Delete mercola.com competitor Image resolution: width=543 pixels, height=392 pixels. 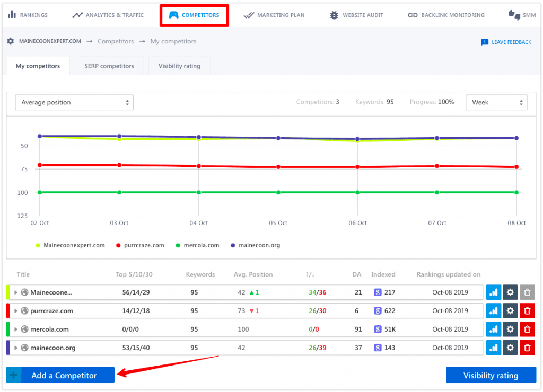coord(527,329)
